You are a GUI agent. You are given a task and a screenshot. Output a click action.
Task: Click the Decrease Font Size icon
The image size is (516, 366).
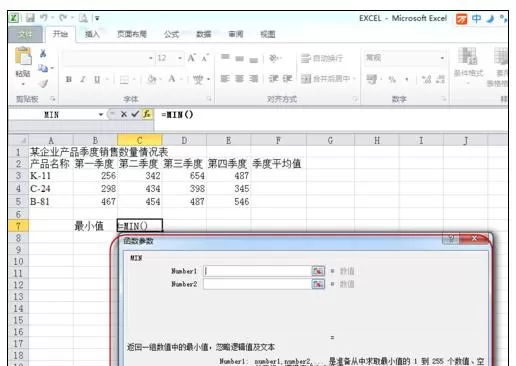tap(205, 58)
